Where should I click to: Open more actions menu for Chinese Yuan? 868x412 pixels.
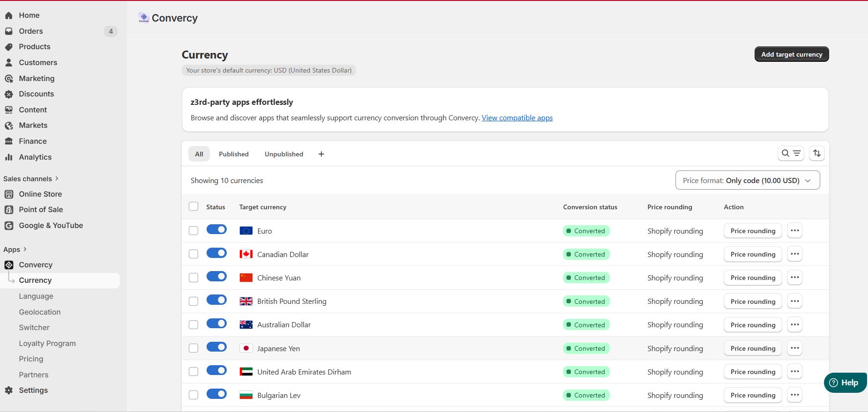tap(794, 277)
